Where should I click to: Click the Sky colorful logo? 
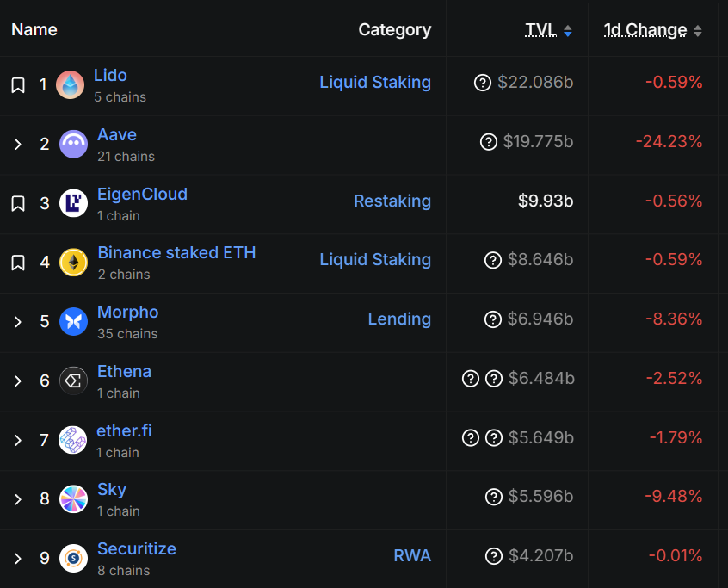point(73,499)
